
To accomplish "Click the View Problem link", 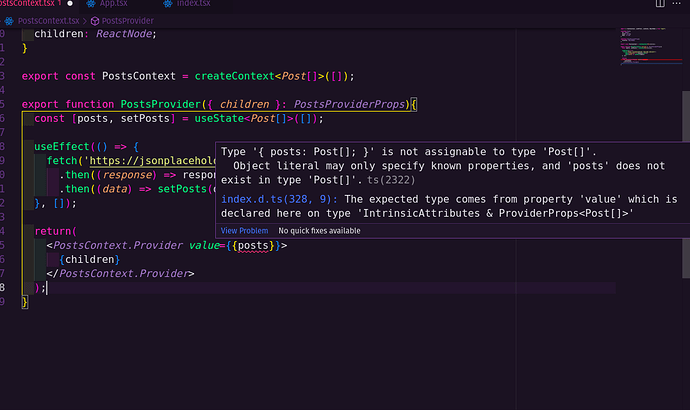I will point(244,231).
